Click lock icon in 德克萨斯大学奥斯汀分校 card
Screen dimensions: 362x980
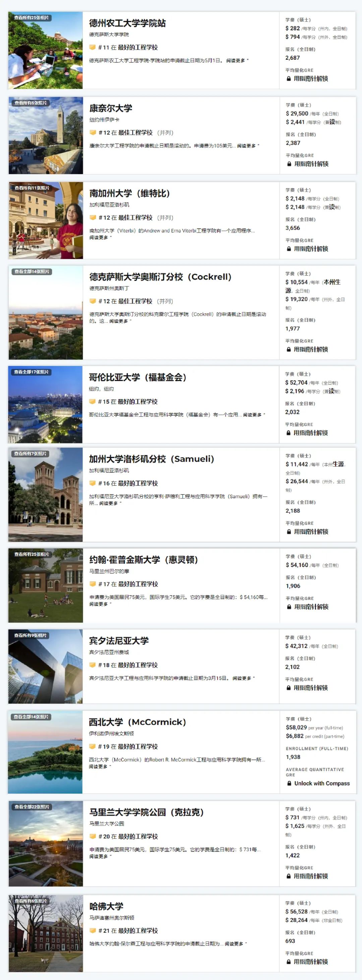289,350
